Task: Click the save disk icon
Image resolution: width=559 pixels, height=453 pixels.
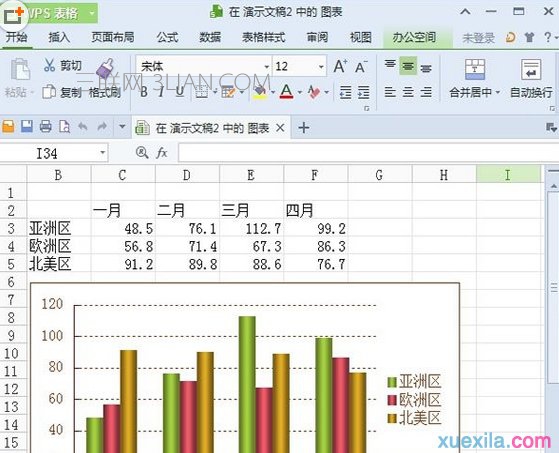Action: point(27,127)
